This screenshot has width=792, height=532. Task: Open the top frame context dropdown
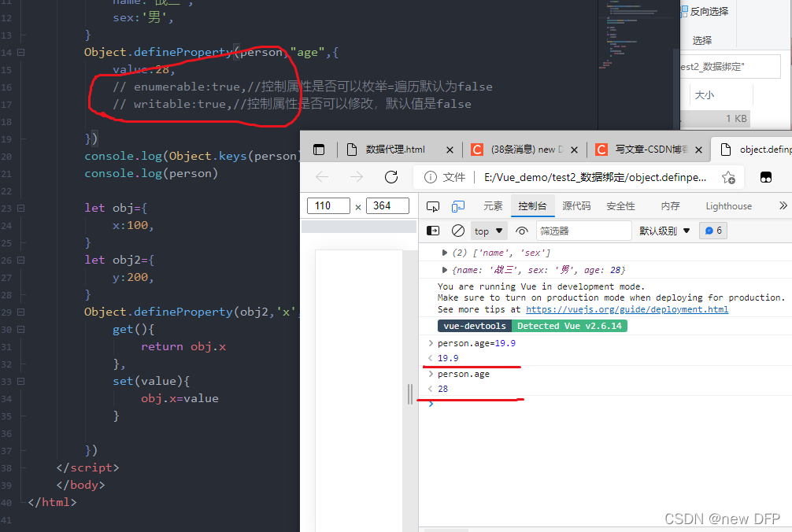pyautogui.click(x=488, y=230)
